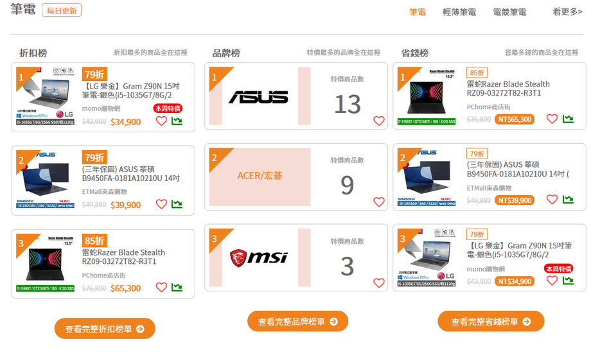Click ACER sale count 9
This screenshot has width=591, height=364.
point(347,186)
